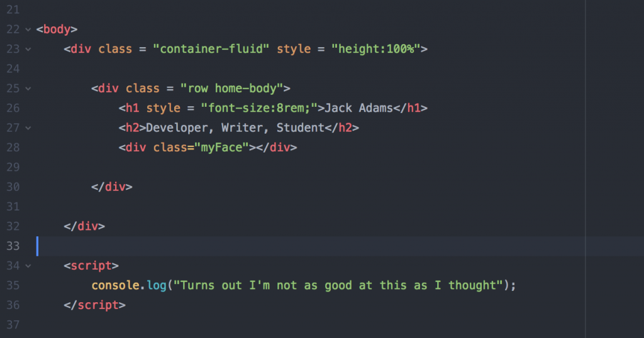
Task: Click line number 33 of the highlighted line
Action: click(x=13, y=246)
